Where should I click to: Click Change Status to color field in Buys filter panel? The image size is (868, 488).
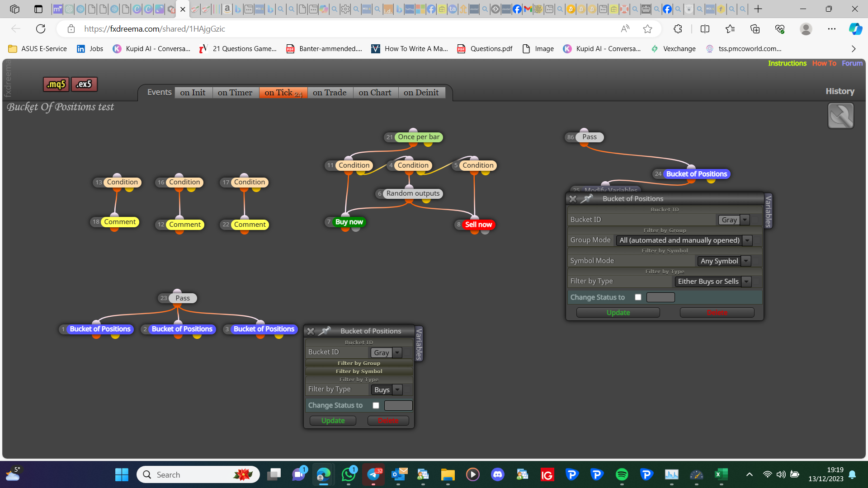[398, 405]
